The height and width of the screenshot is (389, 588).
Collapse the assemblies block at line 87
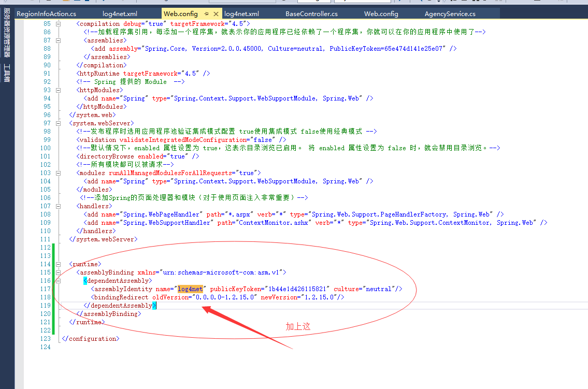(58, 40)
